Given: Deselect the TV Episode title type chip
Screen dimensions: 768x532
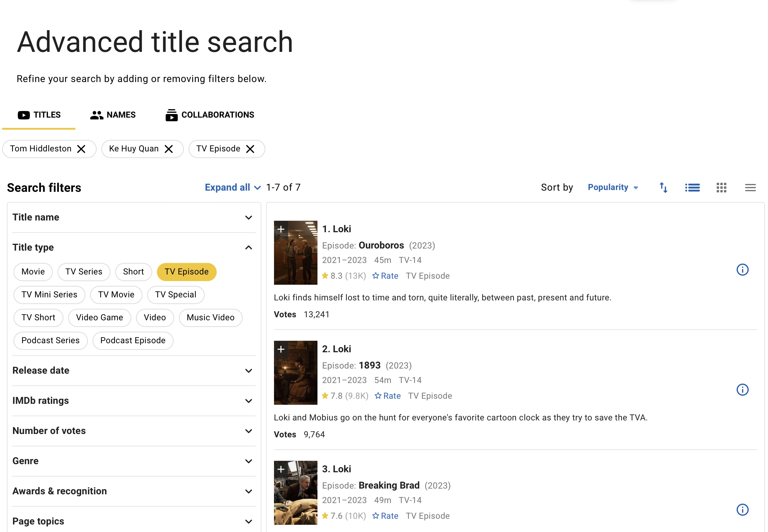Looking at the screenshot, I should click(186, 272).
